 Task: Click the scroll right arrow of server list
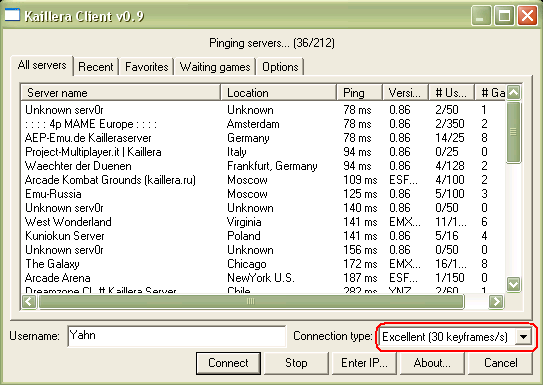[x=496, y=301]
